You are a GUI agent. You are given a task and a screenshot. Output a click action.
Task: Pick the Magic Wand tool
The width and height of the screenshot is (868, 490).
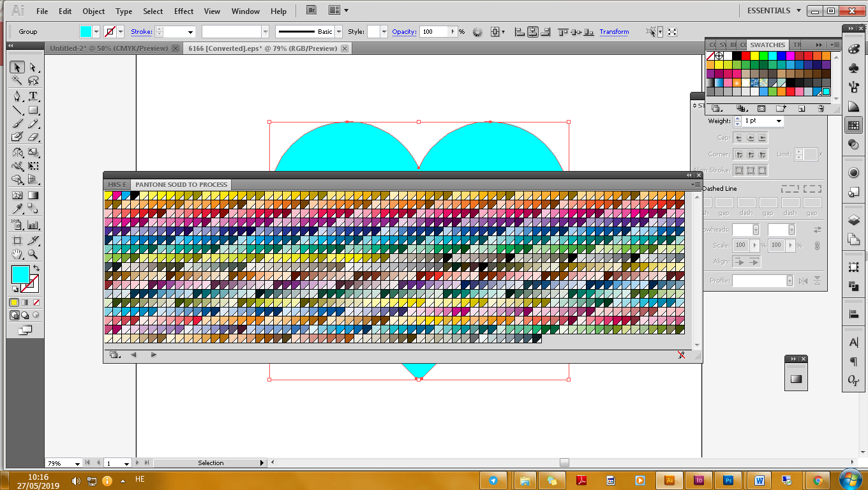point(17,81)
